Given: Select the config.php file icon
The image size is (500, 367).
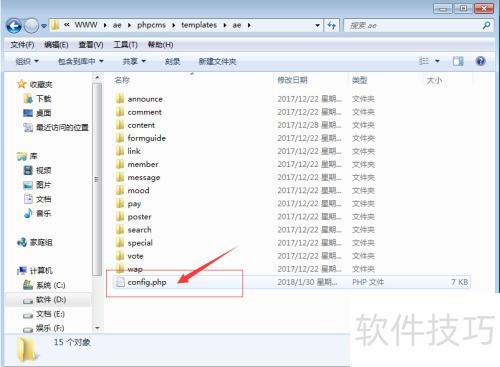Looking at the screenshot, I should pos(120,282).
